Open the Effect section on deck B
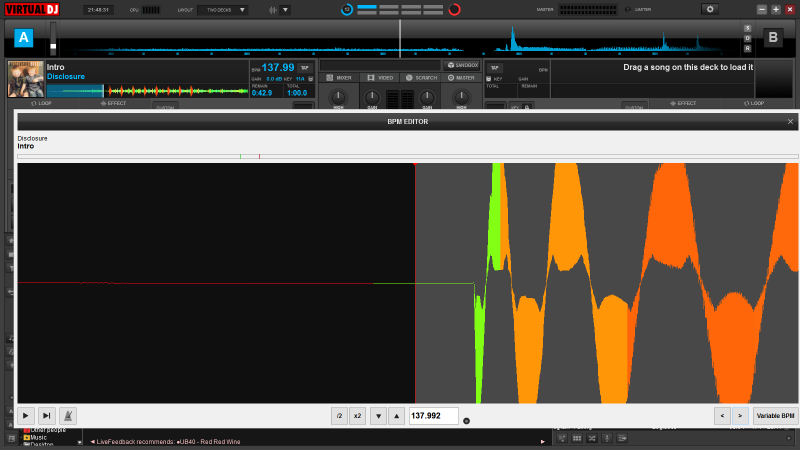The height and width of the screenshot is (450, 800). (684, 103)
